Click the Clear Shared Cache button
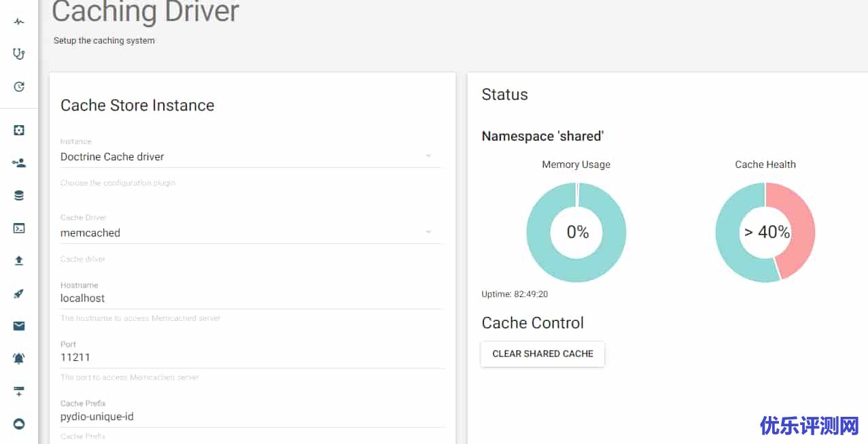The height and width of the screenshot is (444, 868). point(542,354)
